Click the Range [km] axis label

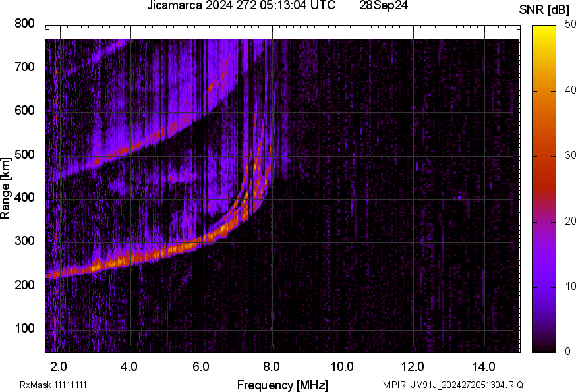[x=6, y=188]
